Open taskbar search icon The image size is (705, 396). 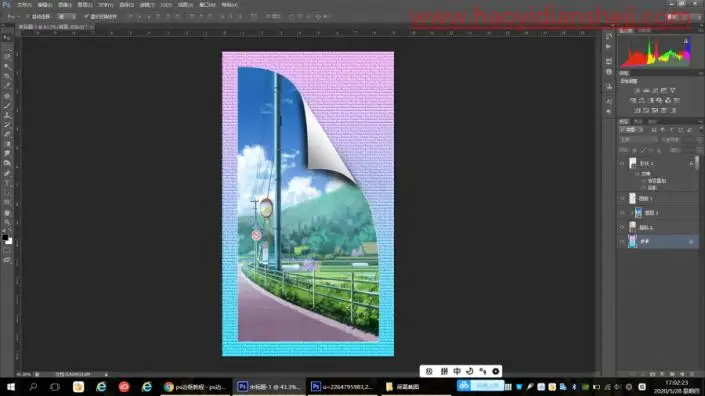pos(33,387)
